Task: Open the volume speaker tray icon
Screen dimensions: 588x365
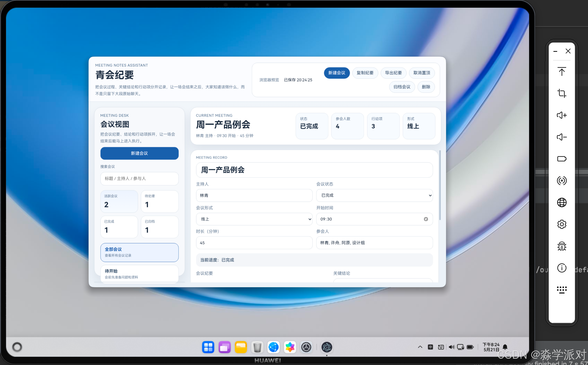Action: [x=451, y=347]
